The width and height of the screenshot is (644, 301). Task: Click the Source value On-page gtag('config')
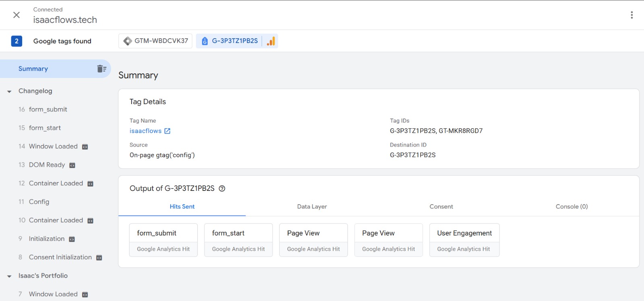coord(162,155)
